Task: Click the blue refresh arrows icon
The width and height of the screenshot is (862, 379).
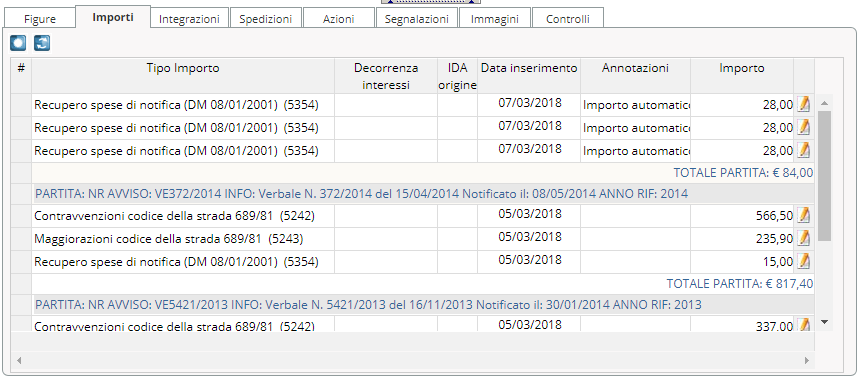Action: (42, 43)
